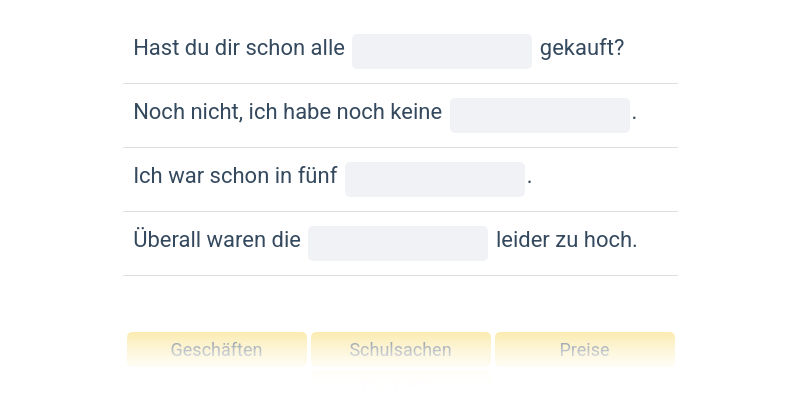
Task: Click the phrase "Überall waren die"
Action: coord(217,240)
